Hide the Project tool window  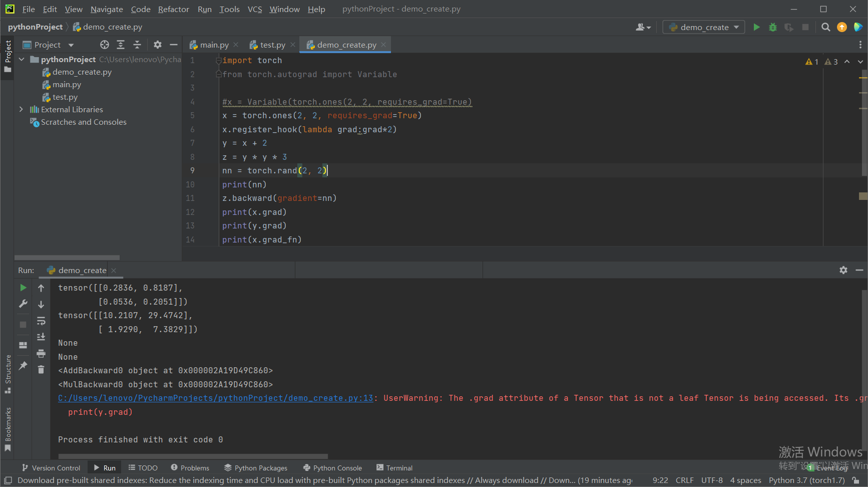coord(174,45)
